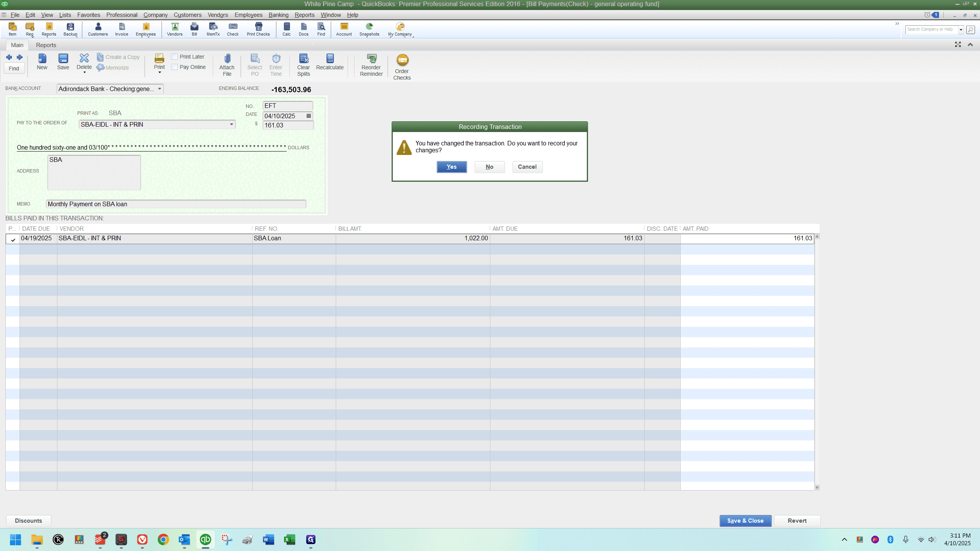Choose No in Recording Transaction dialog
This screenshot has width=980, height=551.
point(490,167)
